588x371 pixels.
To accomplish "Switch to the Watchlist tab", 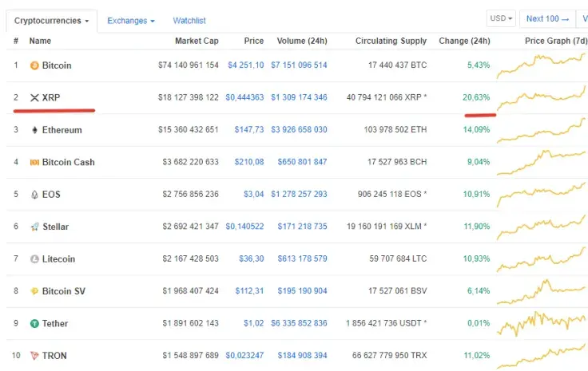I will click(189, 21).
